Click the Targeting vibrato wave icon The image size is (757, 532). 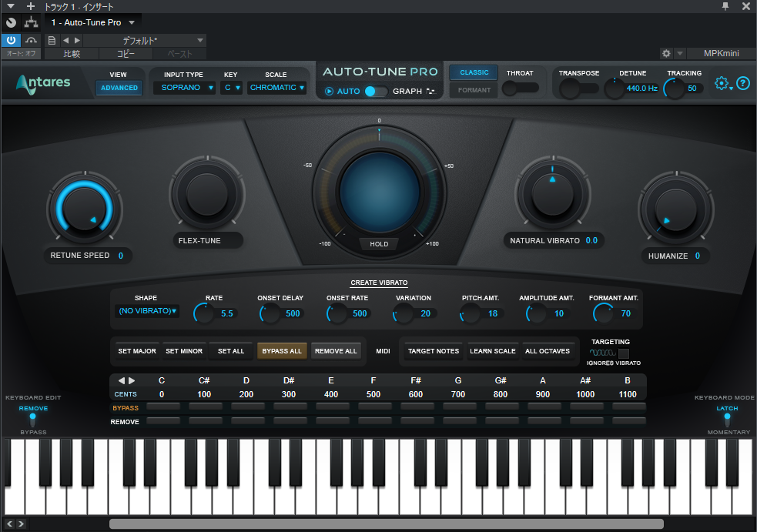(602, 353)
